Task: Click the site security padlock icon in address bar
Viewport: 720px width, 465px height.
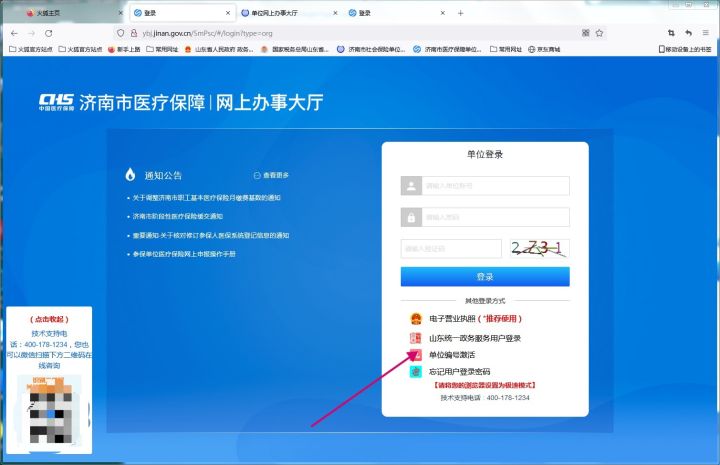Action: tap(134, 33)
